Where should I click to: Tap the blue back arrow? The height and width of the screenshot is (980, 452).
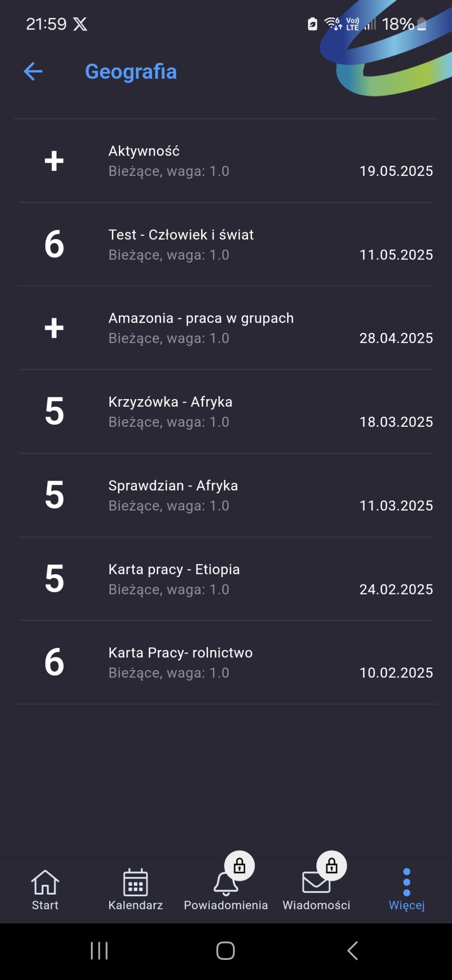point(33,71)
